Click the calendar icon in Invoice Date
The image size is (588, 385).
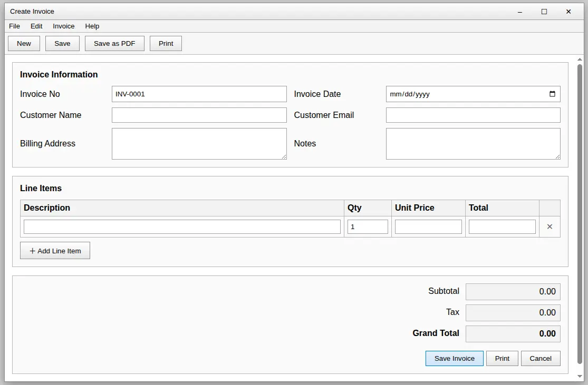pyautogui.click(x=552, y=94)
